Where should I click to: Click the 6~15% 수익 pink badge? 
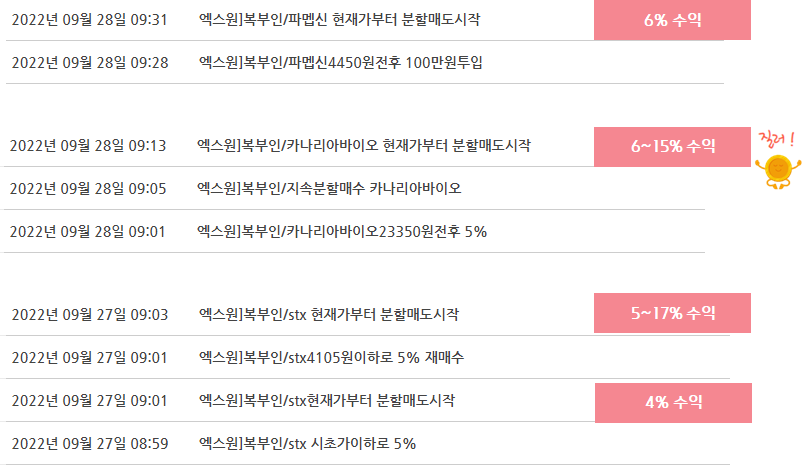(x=672, y=147)
